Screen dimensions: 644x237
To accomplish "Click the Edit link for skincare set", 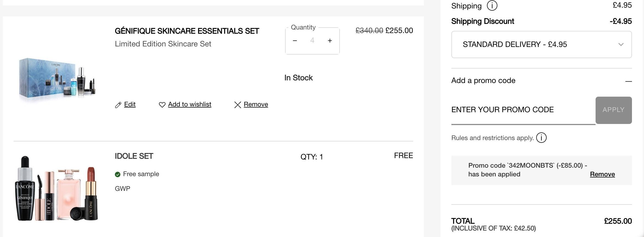I will 130,104.
